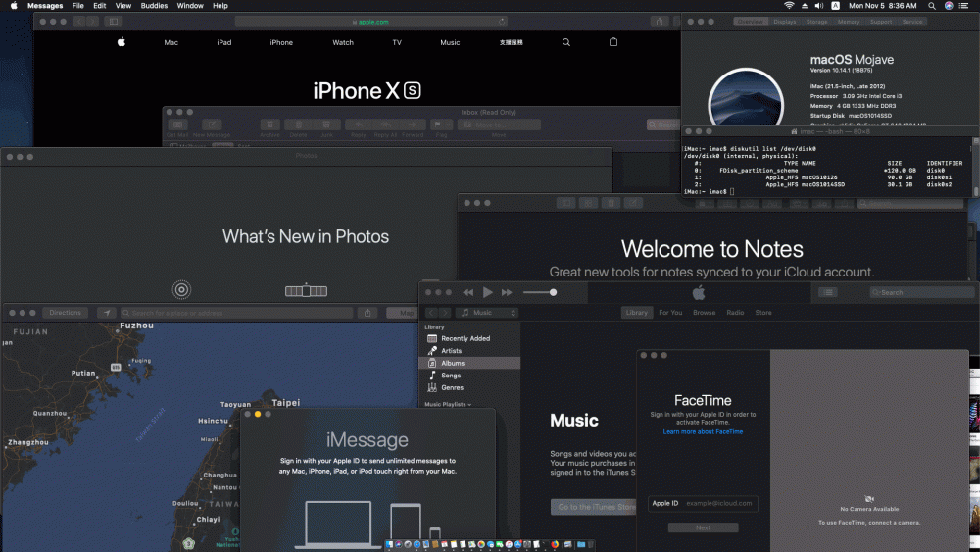Open Spotlight search in menu bar
The image size is (980, 552).
pos(932,6)
